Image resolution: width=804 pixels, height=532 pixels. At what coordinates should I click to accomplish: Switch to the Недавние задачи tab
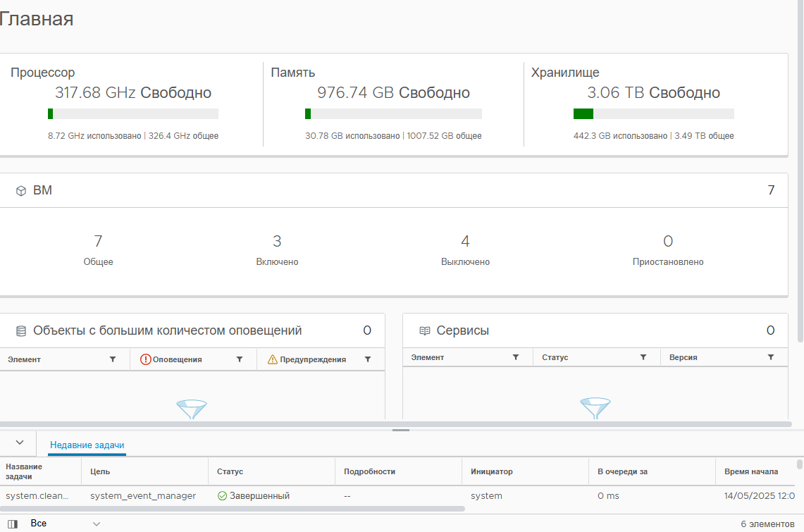point(87,445)
